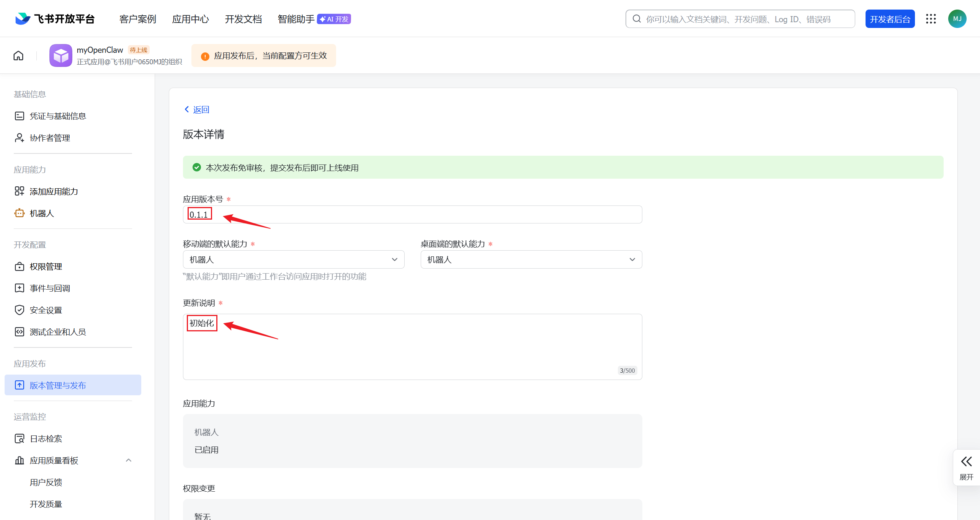Open 应用中心 in top navigation
The width and height of the screenshot is (980, 520).
[x=191, y=19]
